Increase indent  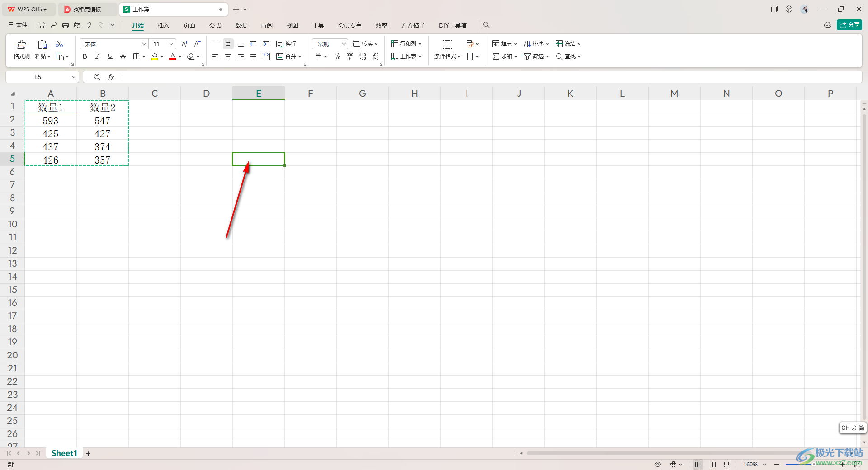click(266, 44)
